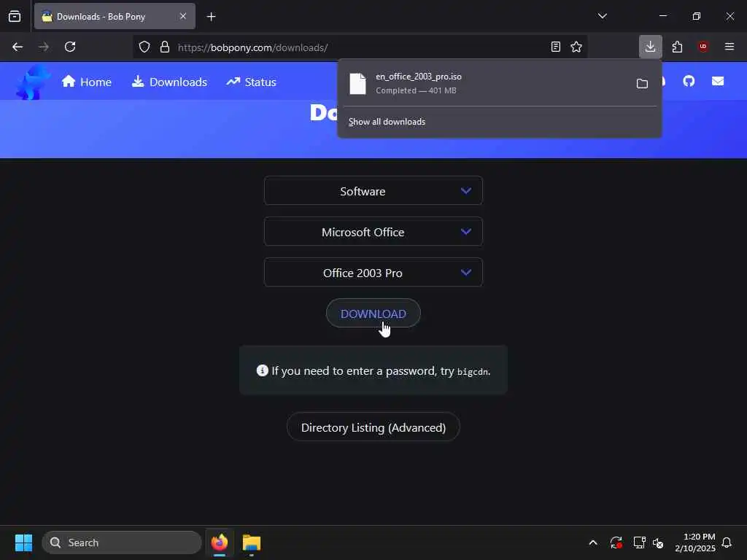Expand the Office 2003 Pro dropdown
747x560 pixels.
(x=373, y=273)
